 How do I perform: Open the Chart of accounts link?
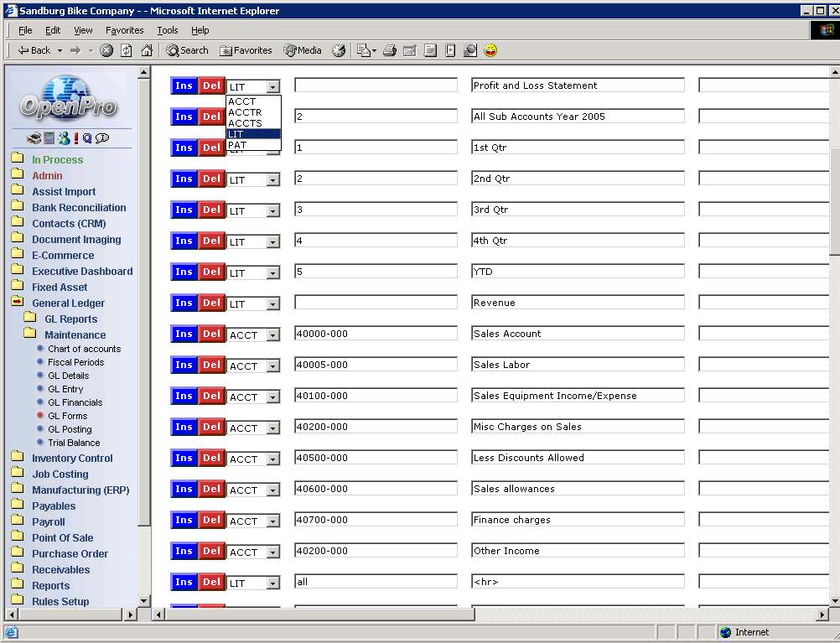pyautogui.click(x=84, y=349)
